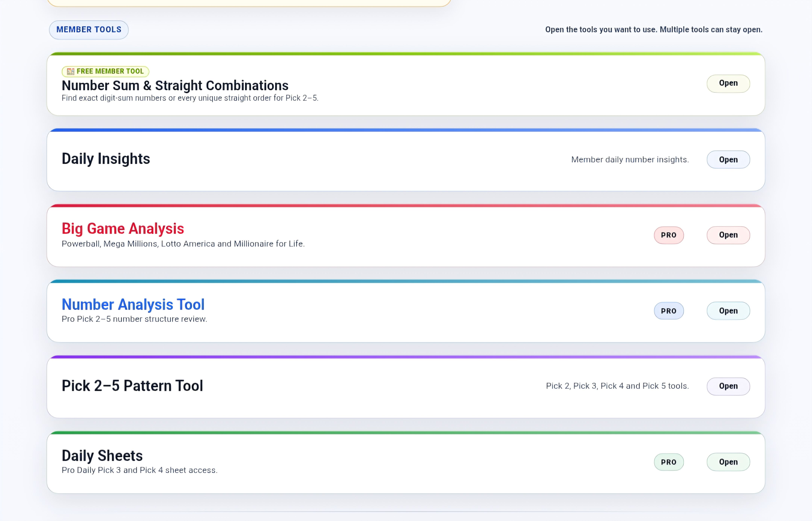Viewport: 812px width, 521px height.
Task: Click 'Pro Daily Pick 3 and Pick 4 sheet access.' text
Action: pos(139,470)
